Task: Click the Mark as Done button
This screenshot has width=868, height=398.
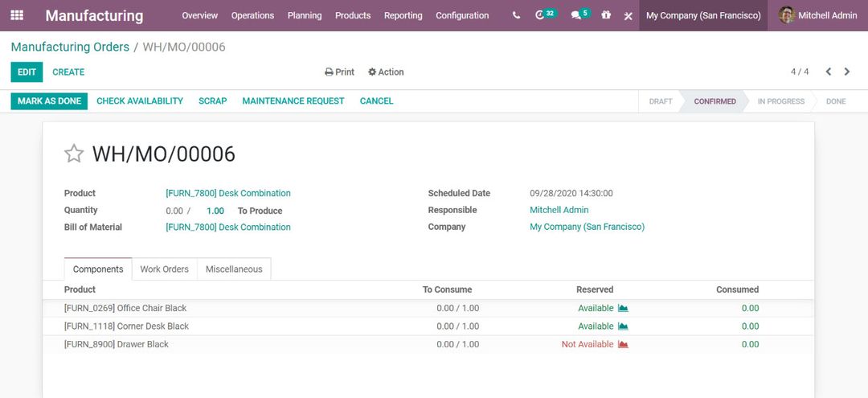Action: click(x=49, y=101)
